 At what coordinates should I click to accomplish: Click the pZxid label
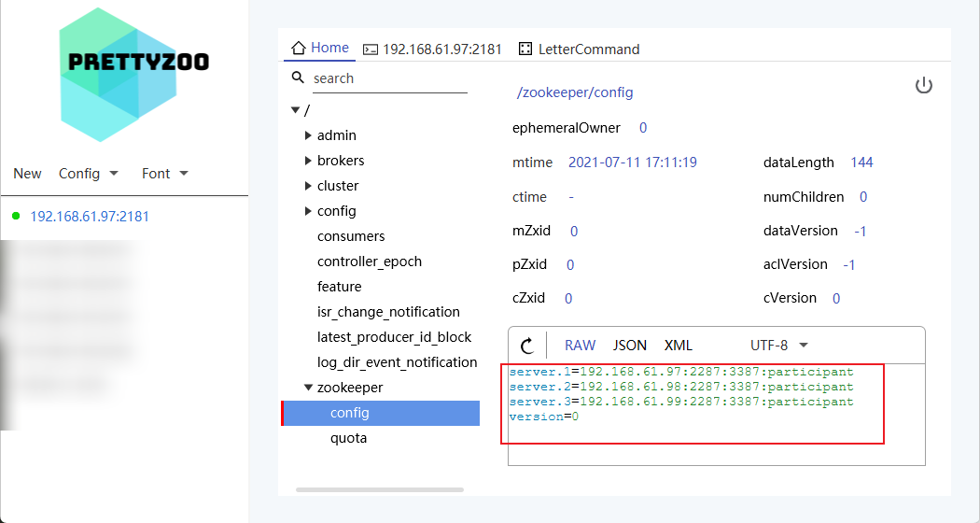[529, 264]
